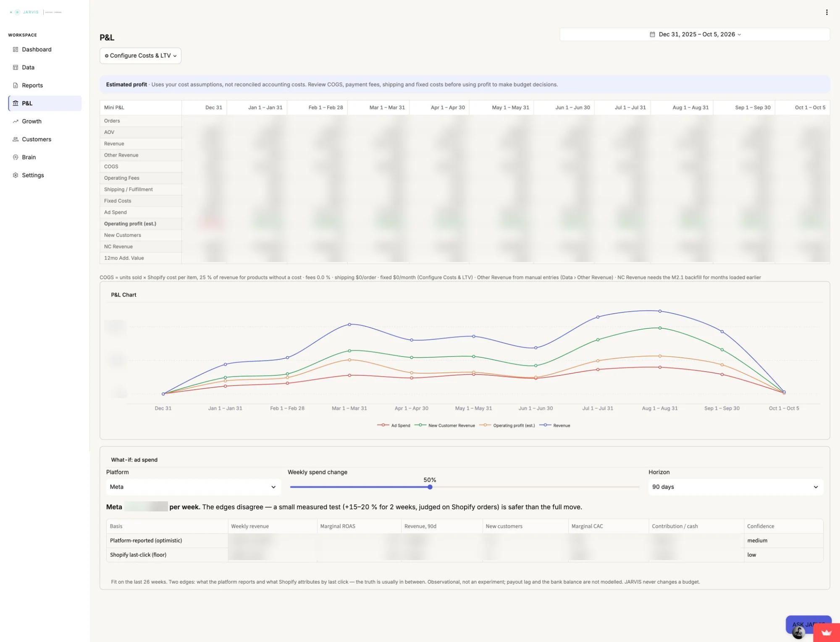This screenshot has width=840, height=642.
Task: Click the Revenue data point for Mar 1 – Mar 31
Action: click(x=349, y=325)
